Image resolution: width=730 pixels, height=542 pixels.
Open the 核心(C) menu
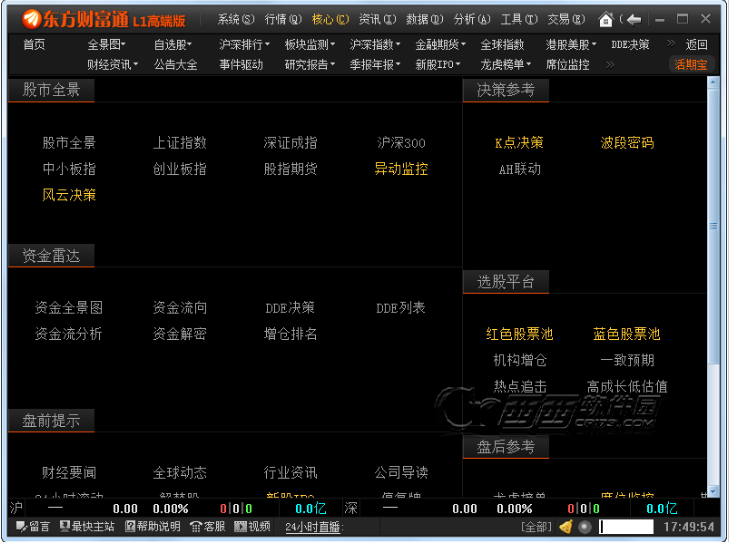point(331,20)
